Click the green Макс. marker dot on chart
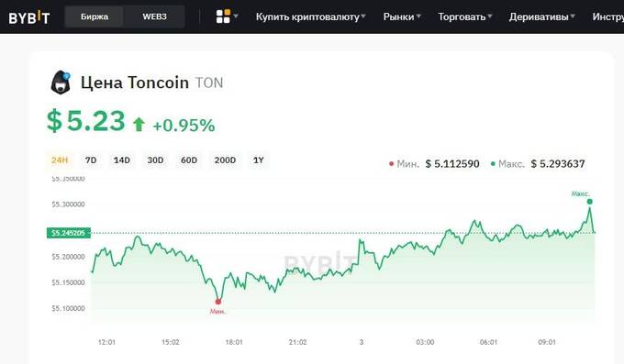Viewport: 624px width, 364px height. 589,202
